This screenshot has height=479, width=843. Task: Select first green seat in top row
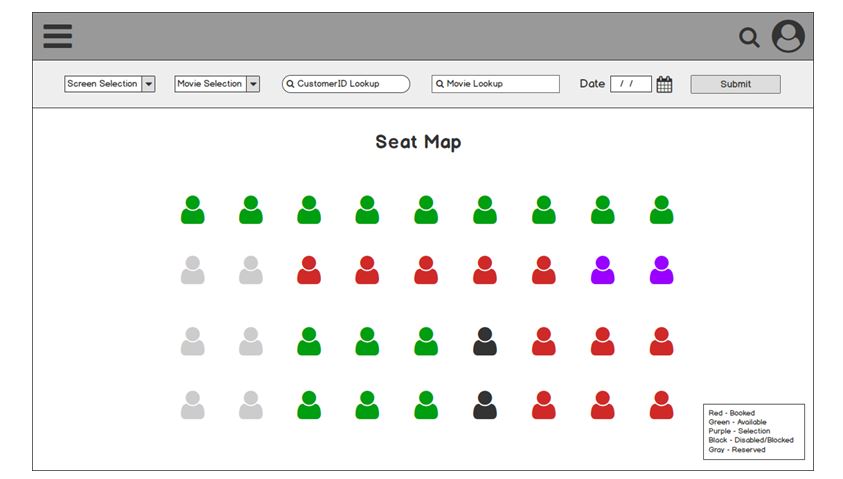[x=192, y=210]
